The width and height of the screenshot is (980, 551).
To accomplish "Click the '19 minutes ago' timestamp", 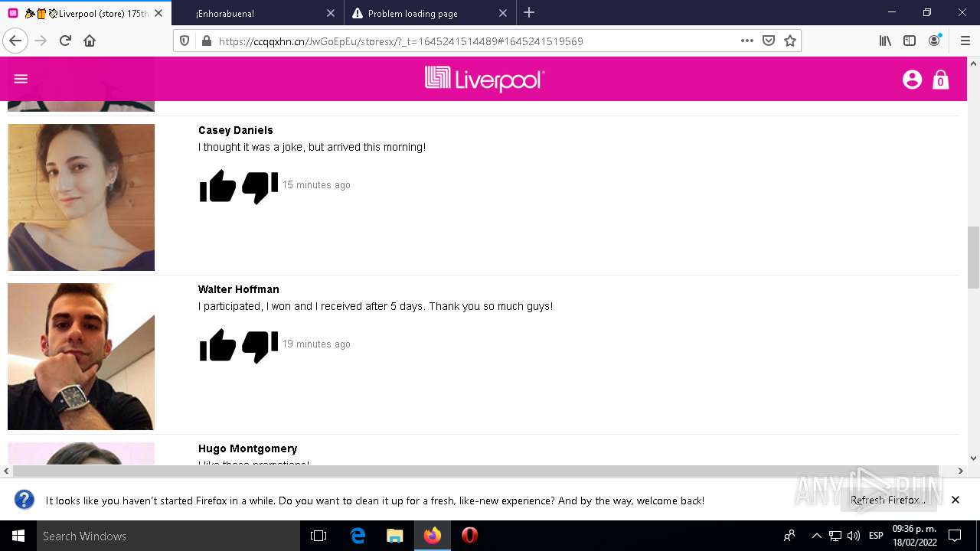I will (x=316, y=344).
